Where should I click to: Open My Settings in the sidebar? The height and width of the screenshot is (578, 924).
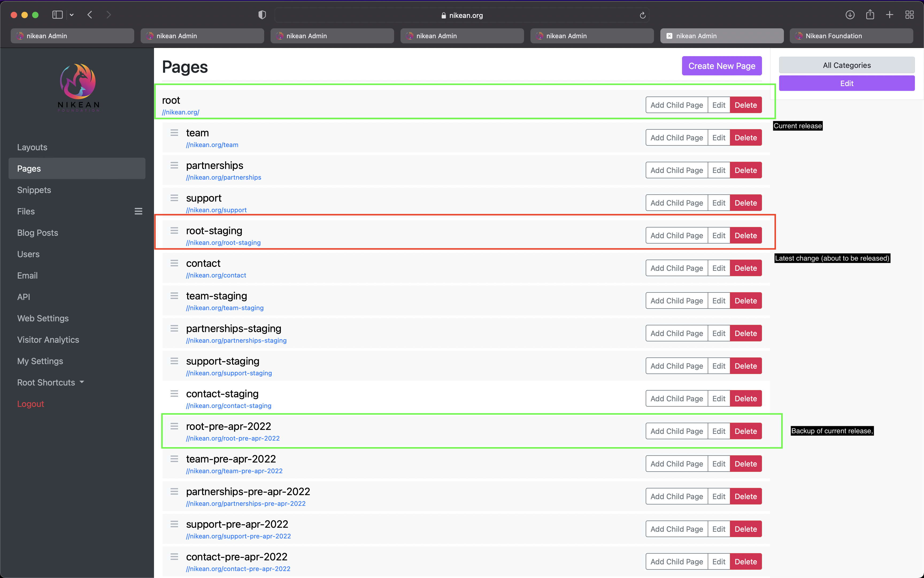click(x=40, y=361)
